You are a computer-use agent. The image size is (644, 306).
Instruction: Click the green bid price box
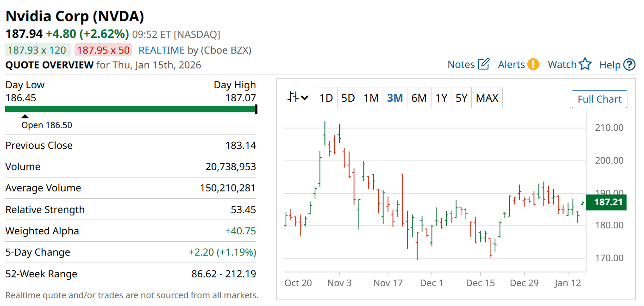[38, 50]
